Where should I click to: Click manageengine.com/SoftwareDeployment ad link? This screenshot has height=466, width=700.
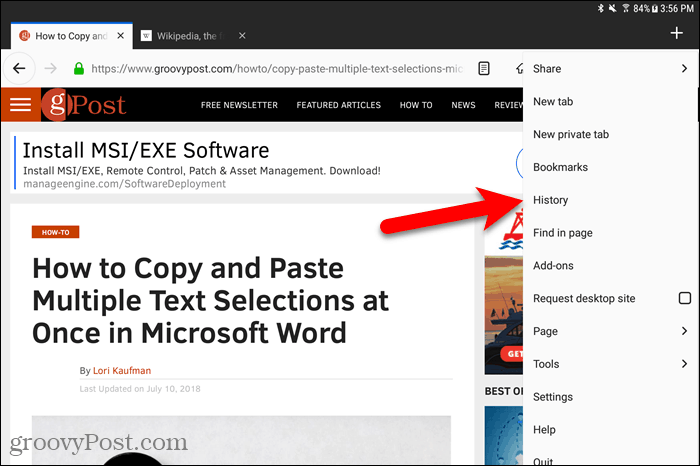125,184
